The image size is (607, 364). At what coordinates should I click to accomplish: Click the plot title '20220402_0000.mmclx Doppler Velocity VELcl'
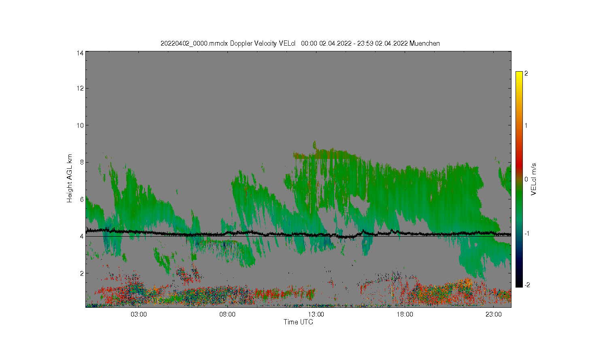(x=228, y=43)
